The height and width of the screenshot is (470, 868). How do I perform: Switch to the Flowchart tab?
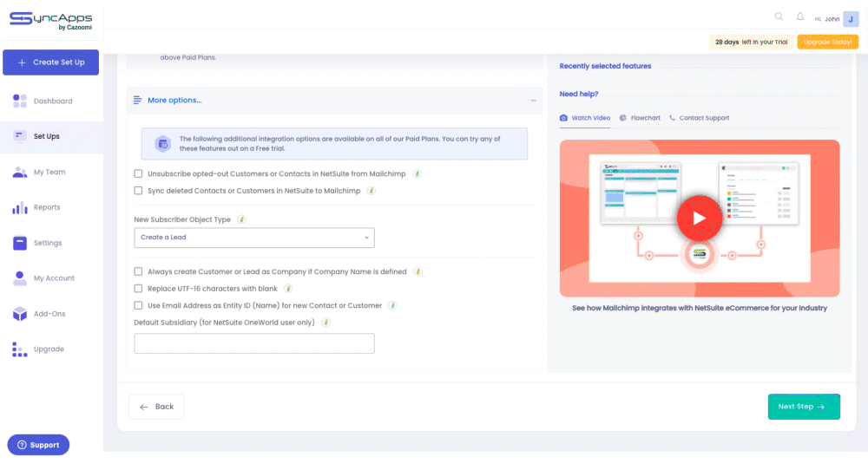[x=640, y=118]
